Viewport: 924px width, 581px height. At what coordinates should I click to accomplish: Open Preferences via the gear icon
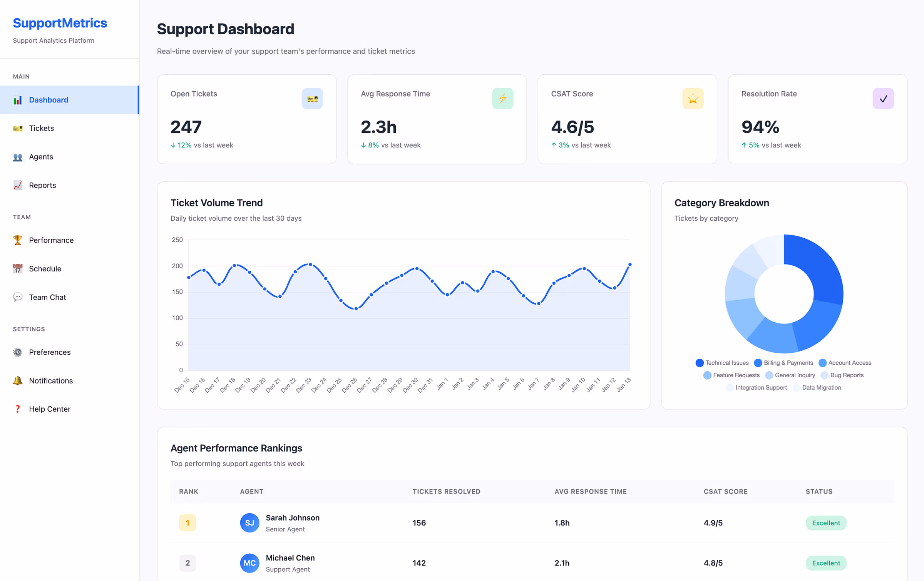(18, 352)
